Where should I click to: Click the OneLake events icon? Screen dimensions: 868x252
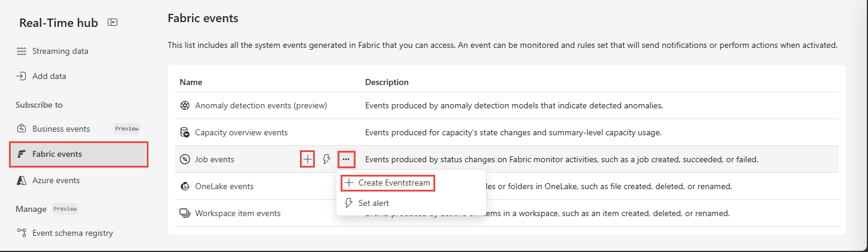point(185,186)
